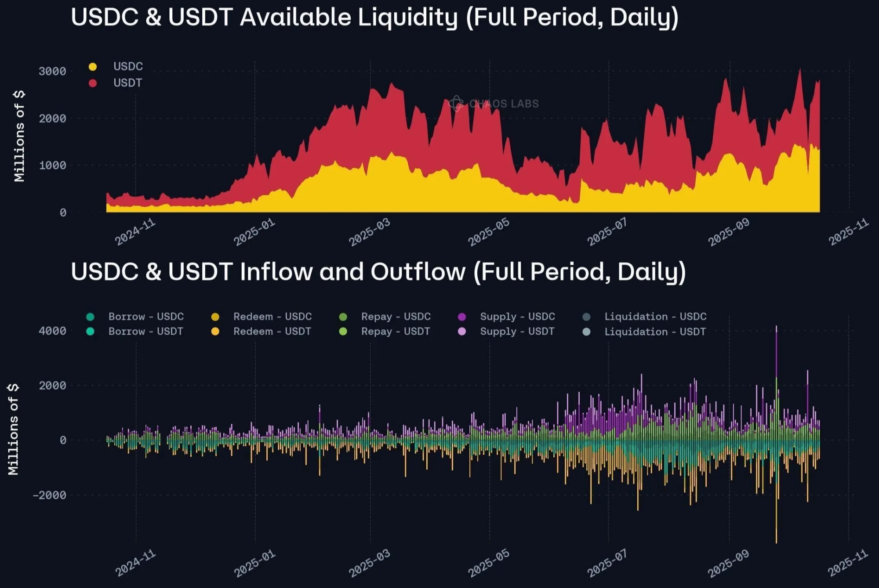Toggle Repay - USDC legend item
Image resolution: width=879 pixels, height=588 pixels.
click(396, 317)
